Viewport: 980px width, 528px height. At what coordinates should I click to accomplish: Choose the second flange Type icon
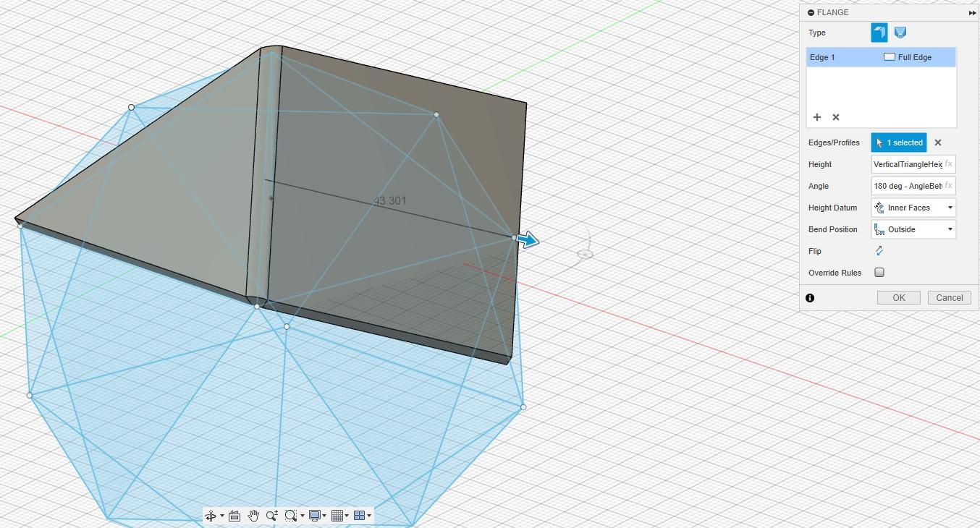(900, 33)
